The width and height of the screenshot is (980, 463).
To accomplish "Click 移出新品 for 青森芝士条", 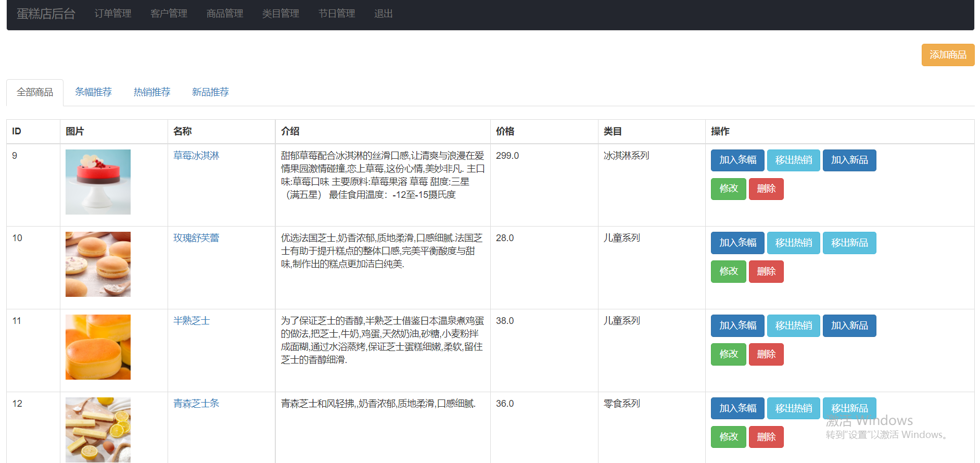I will [x=849, y=408].
